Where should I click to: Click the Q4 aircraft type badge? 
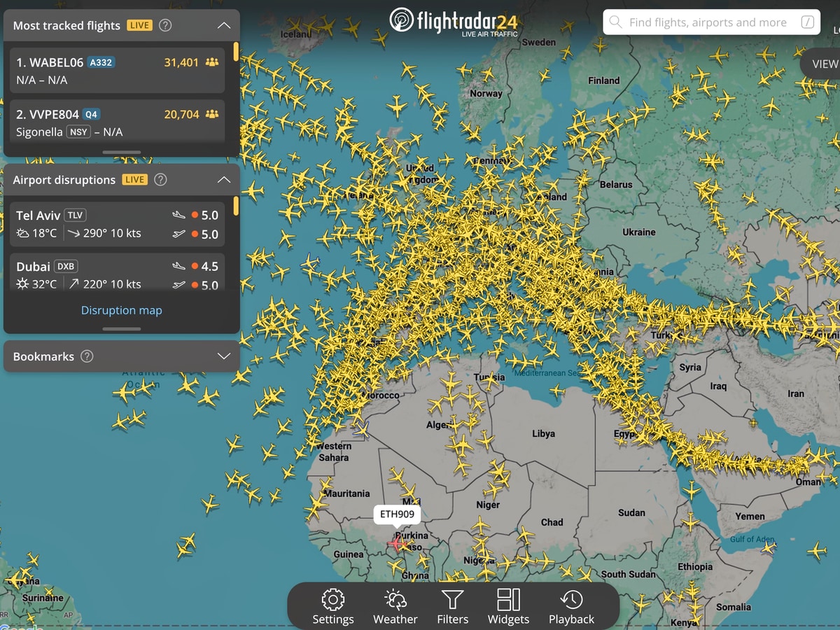[92, 114]
